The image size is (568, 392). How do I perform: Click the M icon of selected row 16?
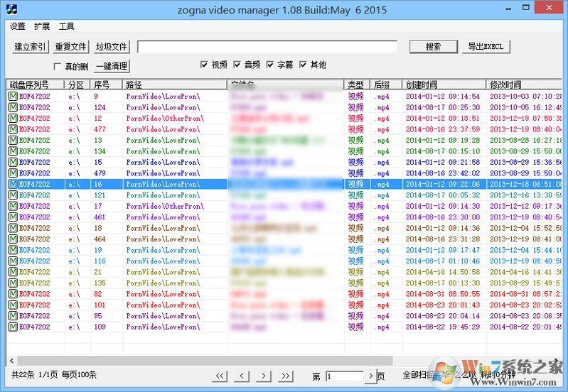click(13, 184)
